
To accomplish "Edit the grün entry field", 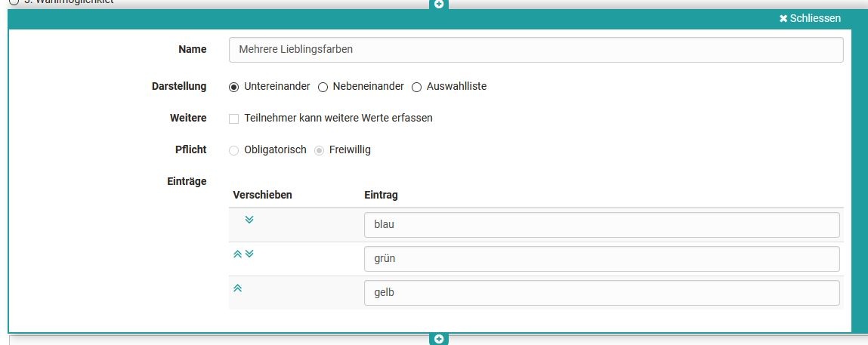I will pyautogui.click(x=601, y=259).
